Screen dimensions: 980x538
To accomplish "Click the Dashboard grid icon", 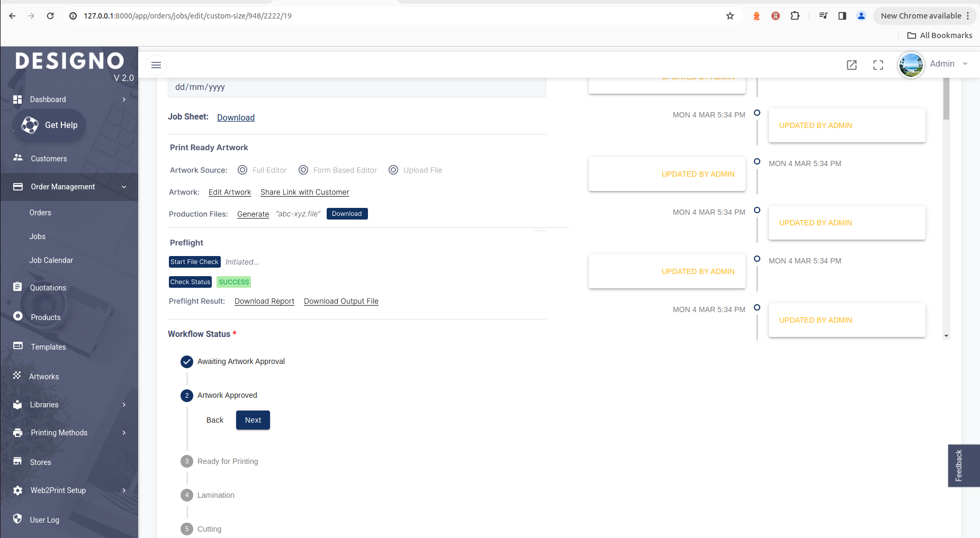I will [x=17, y=99].
